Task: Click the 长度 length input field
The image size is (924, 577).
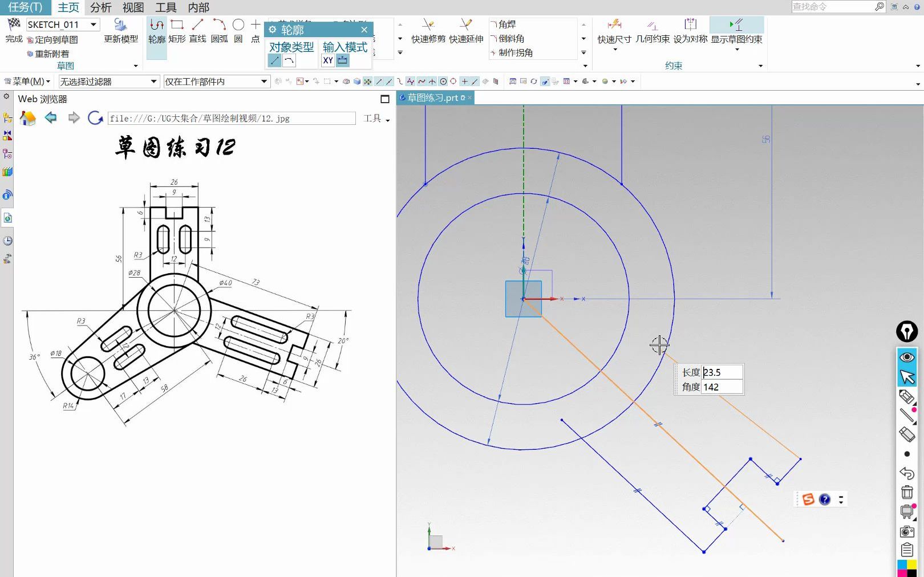Action: coord(722,372)
